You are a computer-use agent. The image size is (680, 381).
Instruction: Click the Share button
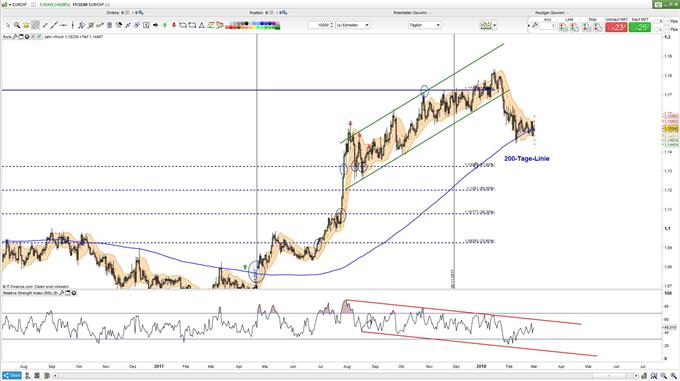click(11, 375)
